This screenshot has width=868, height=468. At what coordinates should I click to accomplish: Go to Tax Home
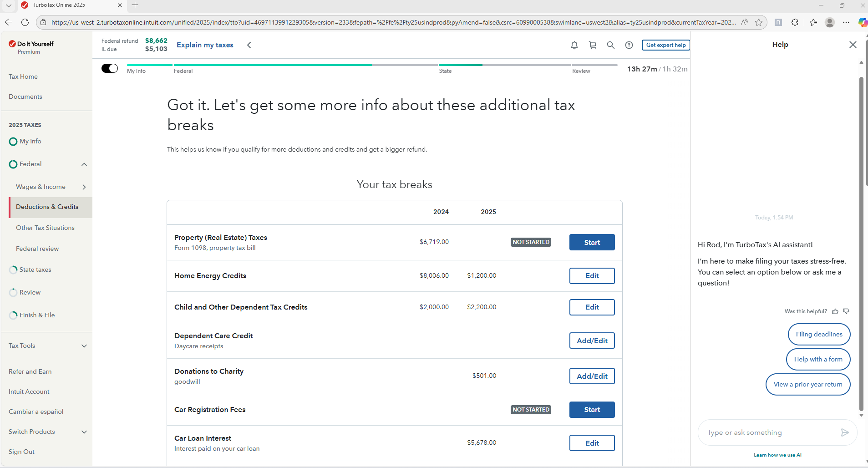tap(23, 76)
